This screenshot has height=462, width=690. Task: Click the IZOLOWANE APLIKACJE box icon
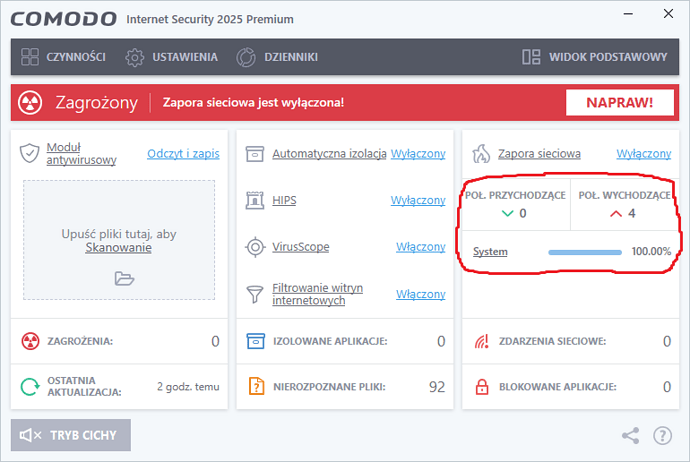coord(256,341)
